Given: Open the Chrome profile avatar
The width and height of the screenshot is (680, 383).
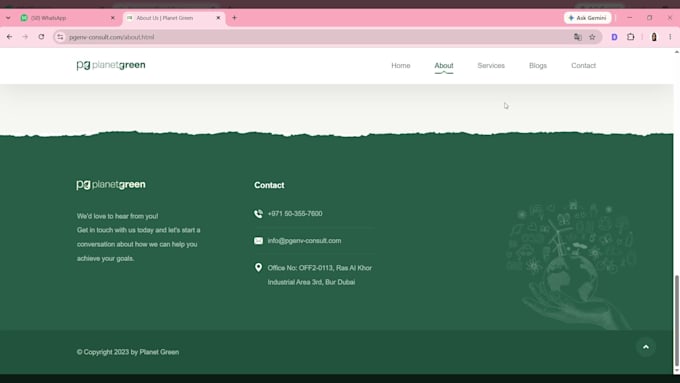Looking at the screenshot, I should pyautogui.click(x=654, y=37).
